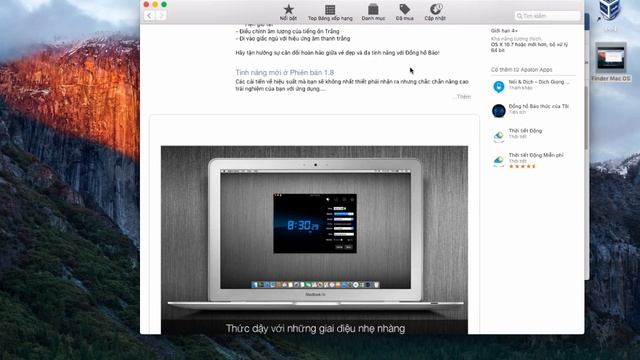640x360 pixels.
Task: Open Top Bảng xếp hạng charts tab
Action: click(330, 12)
